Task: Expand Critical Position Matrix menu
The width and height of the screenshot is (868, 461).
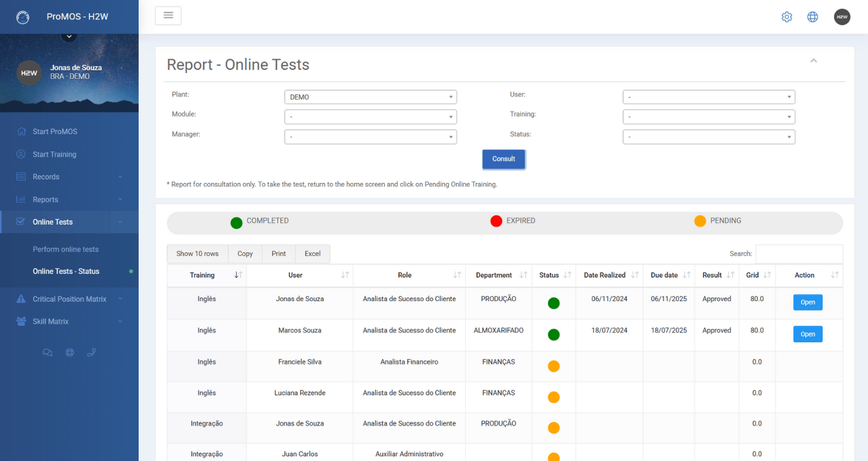Action: pos(69,299)
